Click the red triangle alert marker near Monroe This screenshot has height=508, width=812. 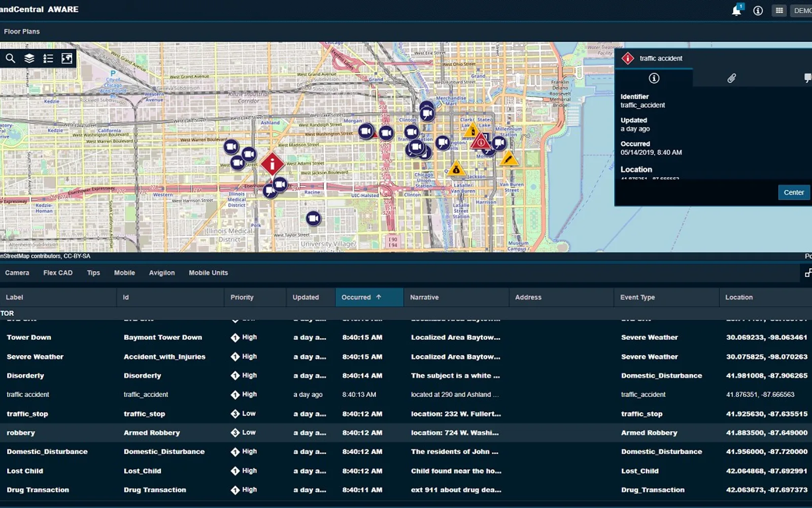click(480, 142)
